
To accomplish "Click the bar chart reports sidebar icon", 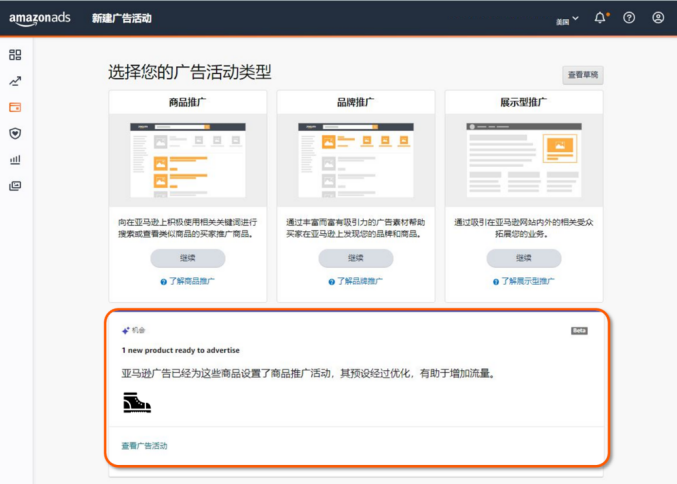I will [15, 159].
